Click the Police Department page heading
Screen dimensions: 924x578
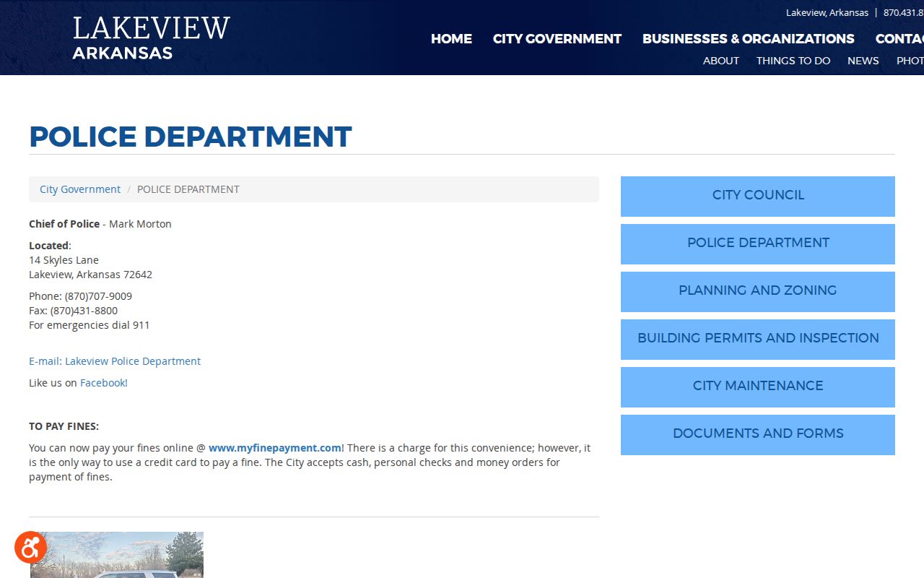[x=191, y=137]
